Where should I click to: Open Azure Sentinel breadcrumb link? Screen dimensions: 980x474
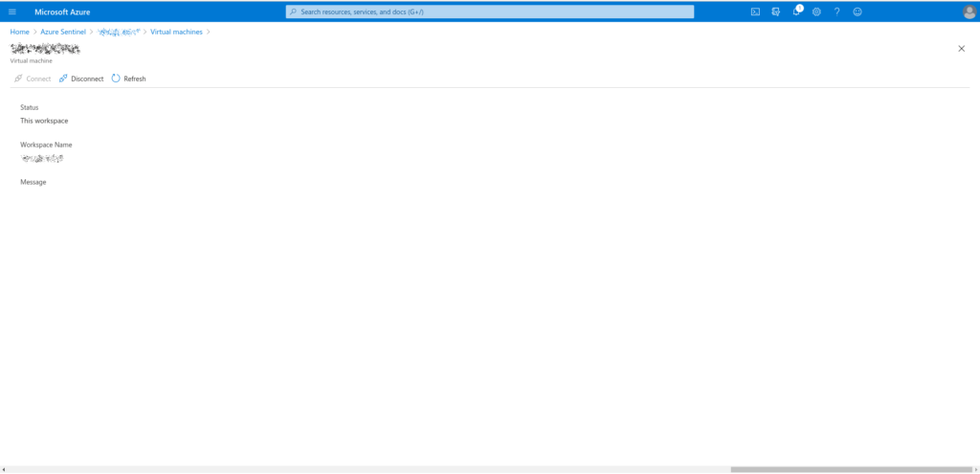pyautogui.click(x=63, y=32)
